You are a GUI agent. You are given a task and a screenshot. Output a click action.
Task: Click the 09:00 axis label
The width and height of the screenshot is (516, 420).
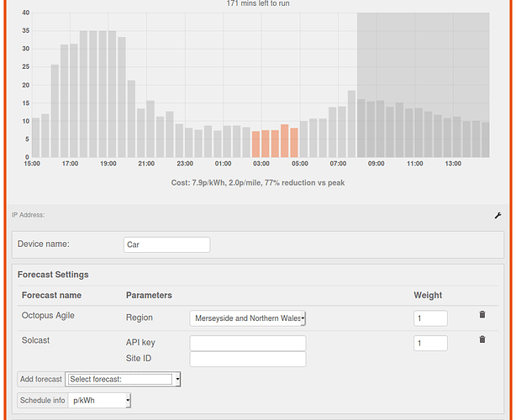coord(376,164)
